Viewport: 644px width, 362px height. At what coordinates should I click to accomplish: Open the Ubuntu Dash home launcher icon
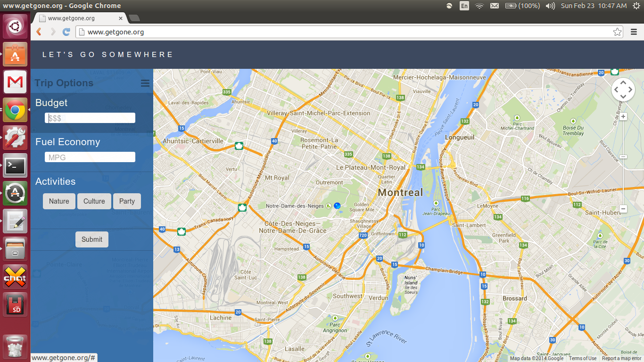click(15, 26)
